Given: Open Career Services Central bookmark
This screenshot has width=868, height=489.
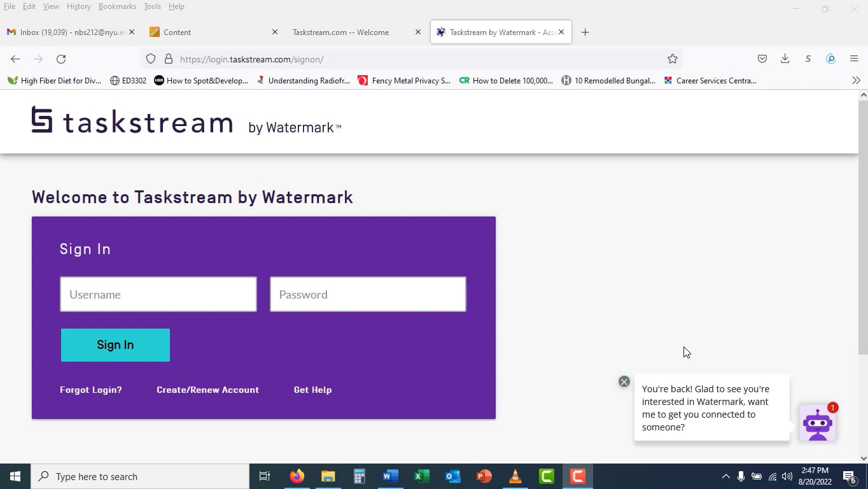Looking at the screenshot, I should (710, 80).
